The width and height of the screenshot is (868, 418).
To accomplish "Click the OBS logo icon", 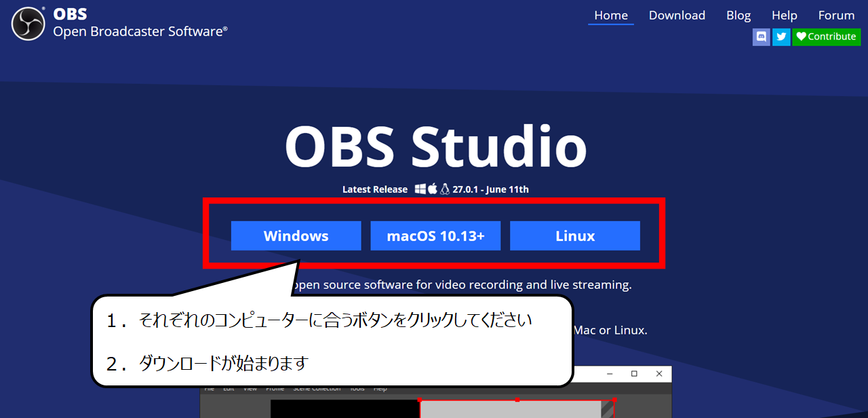I will tap(27, 22).
